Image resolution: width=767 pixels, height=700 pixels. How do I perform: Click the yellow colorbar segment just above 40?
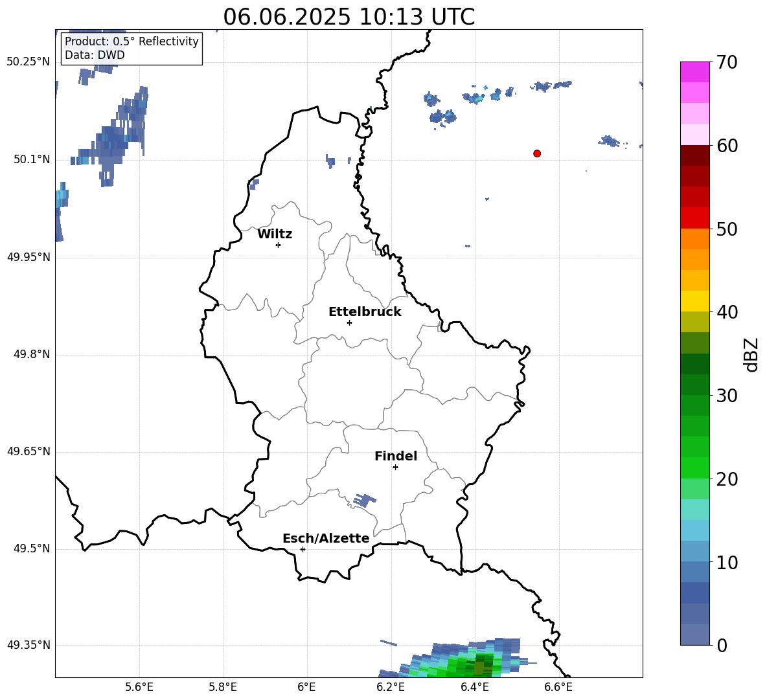pos(695,301)
